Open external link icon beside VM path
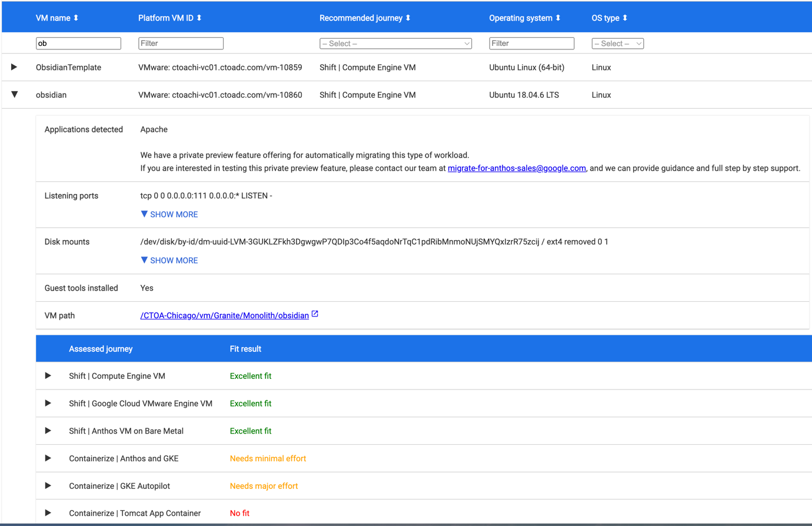Screen dimensions: 812x526 [315, 314]
